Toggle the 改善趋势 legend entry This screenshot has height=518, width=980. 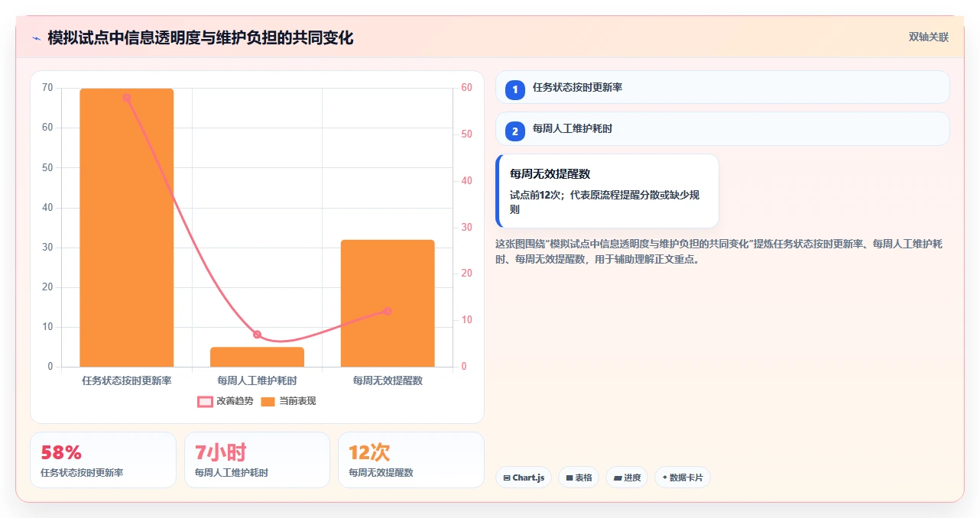[225, 401]
